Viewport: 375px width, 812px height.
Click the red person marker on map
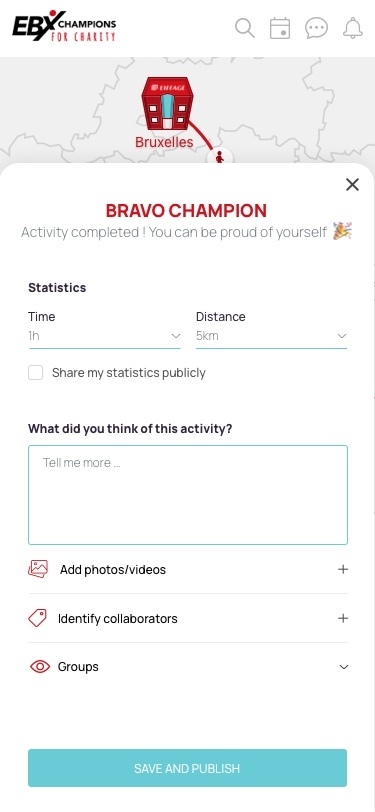click(220, 156)
